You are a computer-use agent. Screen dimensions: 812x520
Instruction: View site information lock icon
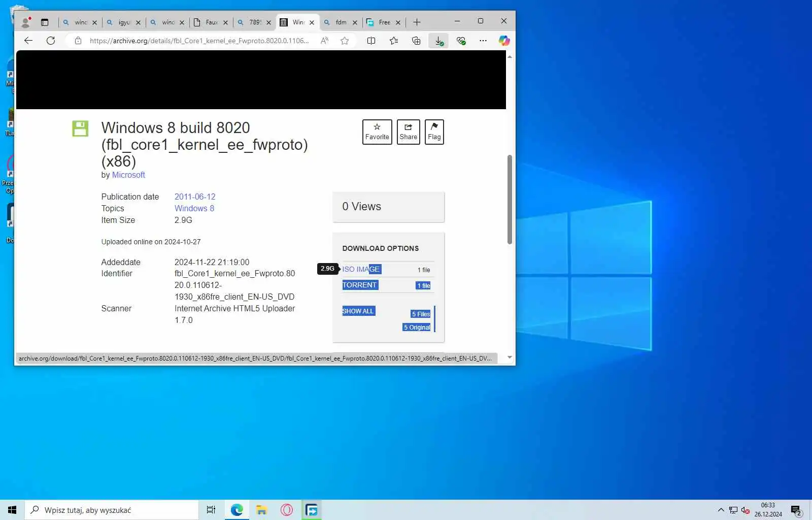(x=78, y=41)
